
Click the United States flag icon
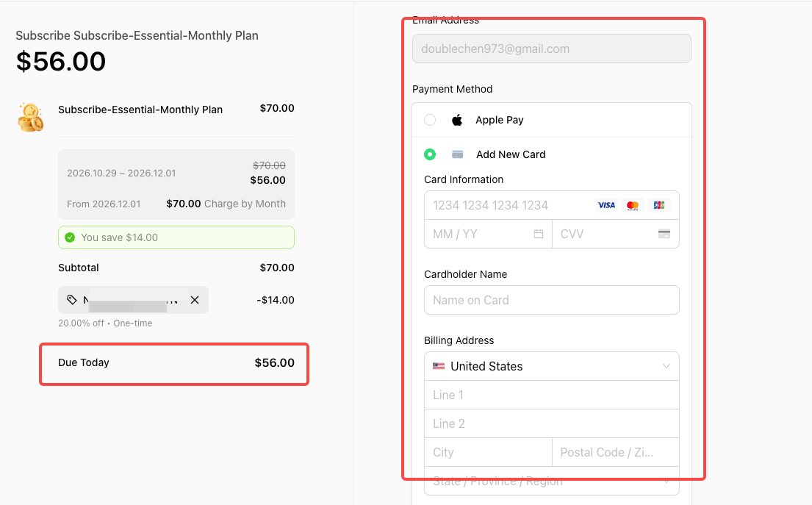point(439,366)
